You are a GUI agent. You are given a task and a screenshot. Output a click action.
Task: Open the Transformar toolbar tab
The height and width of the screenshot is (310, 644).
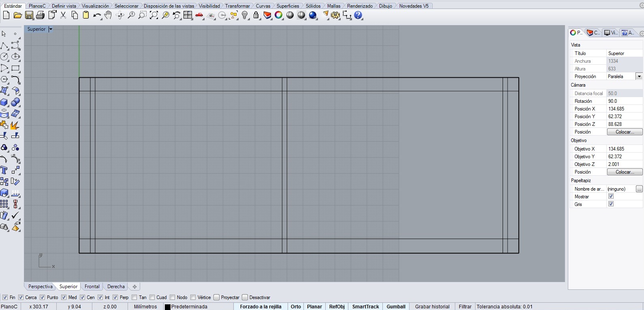[x=238, y=6]
